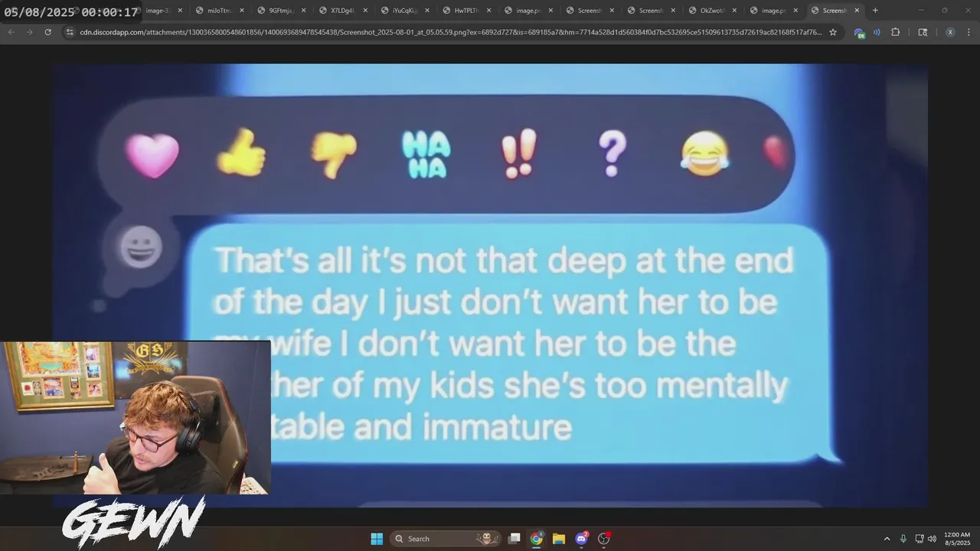Open the X profile avatar menu
Image resolution: width=980 pixels, height=551 pixels.
pos(950,32)
